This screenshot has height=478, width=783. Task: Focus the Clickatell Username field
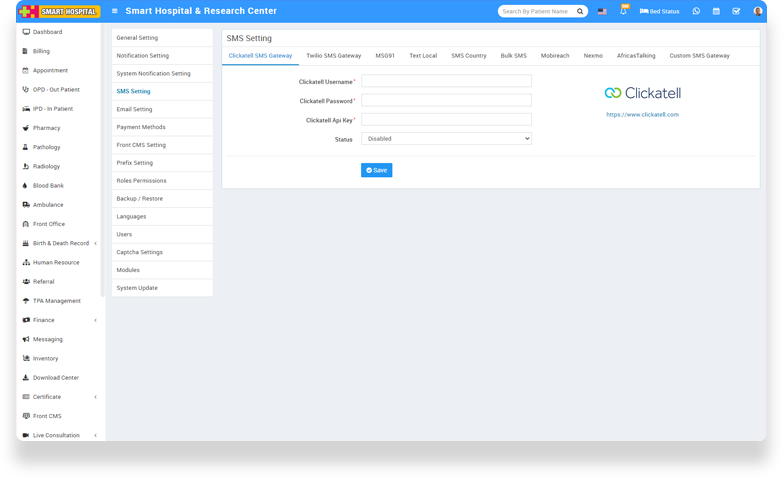click(x=446, y=81)
